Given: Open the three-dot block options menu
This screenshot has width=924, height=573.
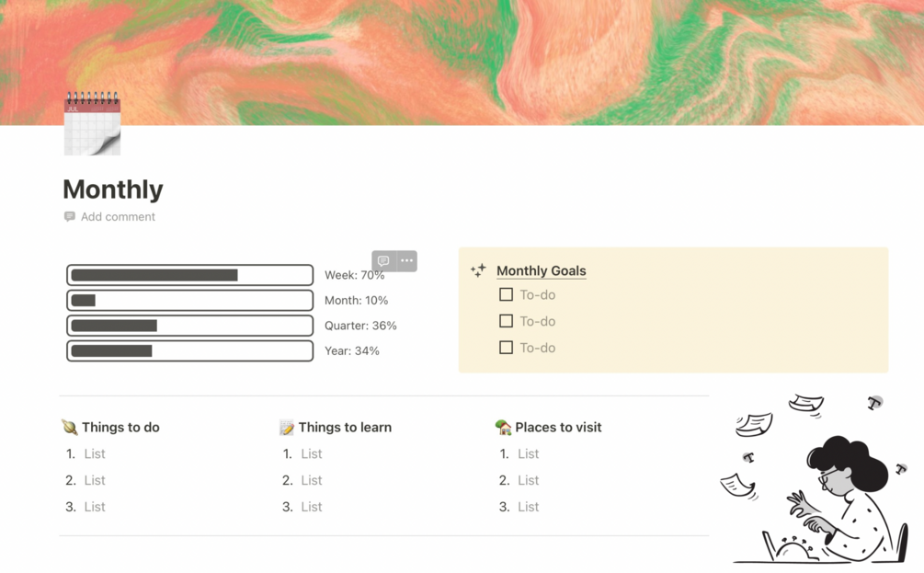Looking at the screenshot, I should pos(406,261).
